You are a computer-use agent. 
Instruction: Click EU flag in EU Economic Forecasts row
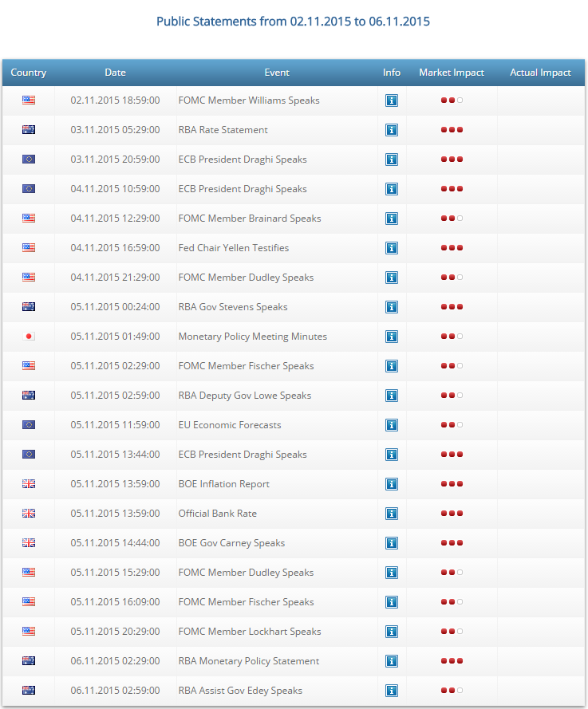[29, 424]
